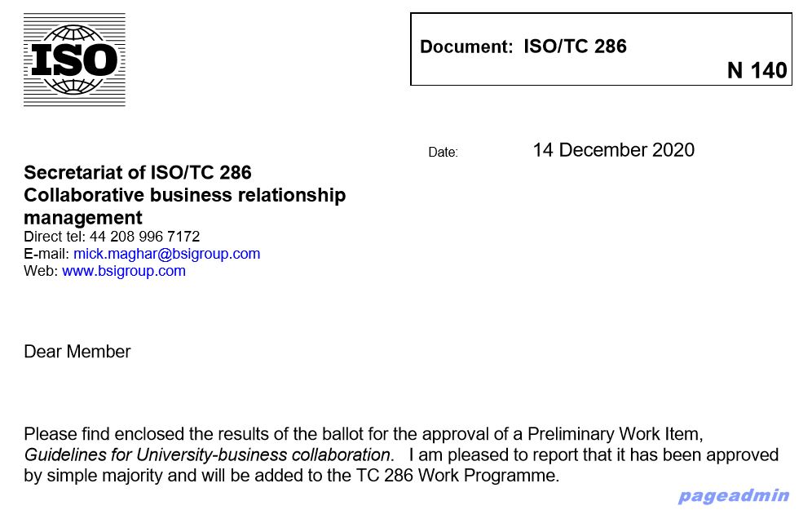Click the date 14 December 2020
Image resolution: width=812 pixels, height=510 pixels.
point(614,150)
